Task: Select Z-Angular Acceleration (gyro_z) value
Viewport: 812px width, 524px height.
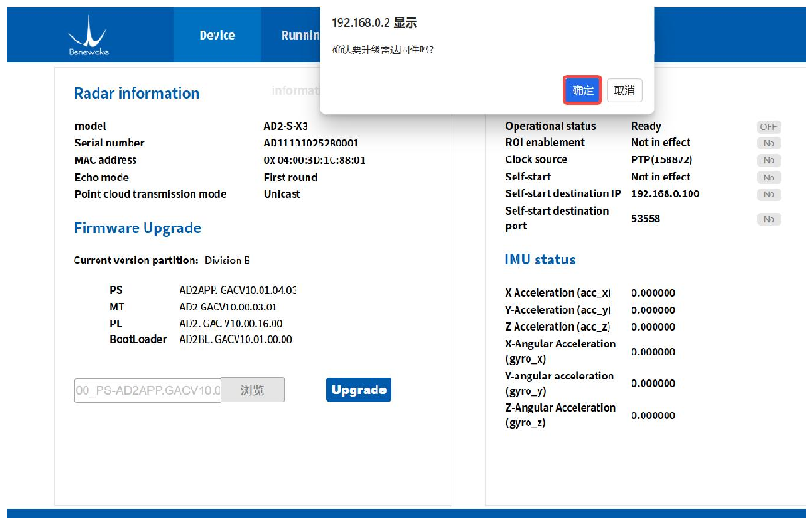Action: (x=653, y=415)
